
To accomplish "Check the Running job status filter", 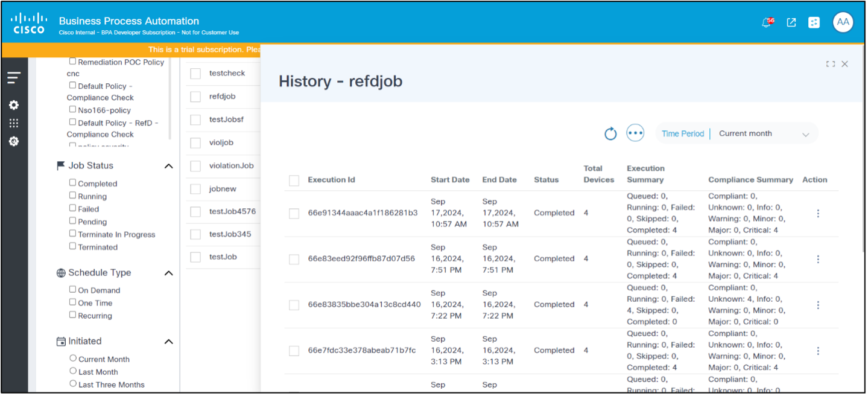I will [73, 195].
